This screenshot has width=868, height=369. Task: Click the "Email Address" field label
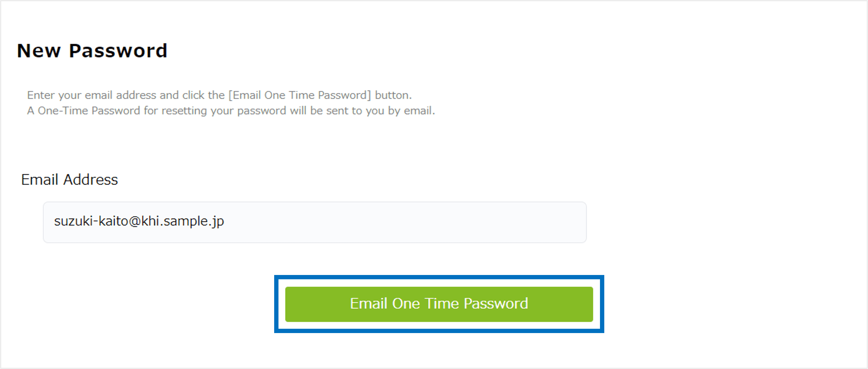pos(69,180)
